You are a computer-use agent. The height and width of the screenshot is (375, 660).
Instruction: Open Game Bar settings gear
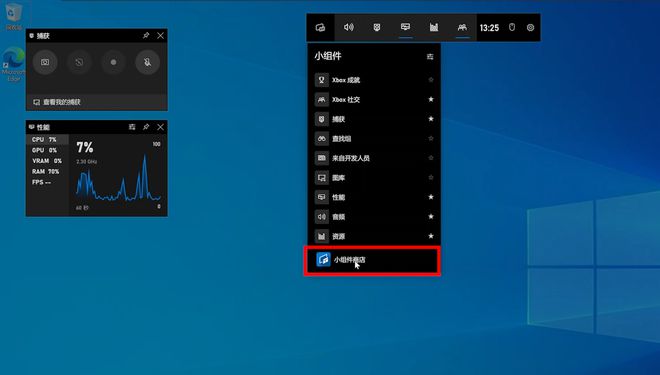(x=530, y=27)
